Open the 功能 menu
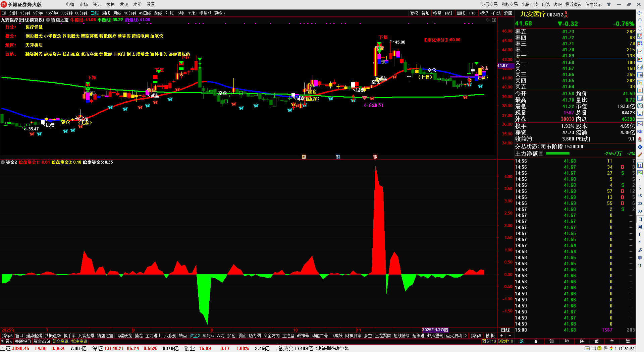644x352 pixels. 137,4
